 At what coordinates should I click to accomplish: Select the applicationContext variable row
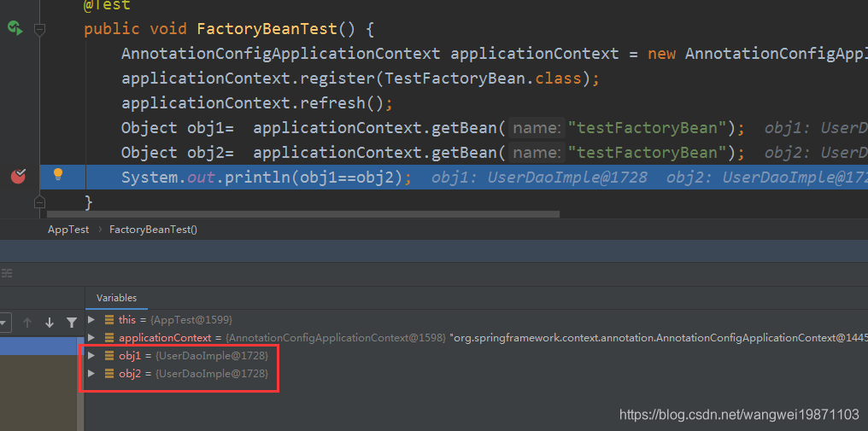477,337
